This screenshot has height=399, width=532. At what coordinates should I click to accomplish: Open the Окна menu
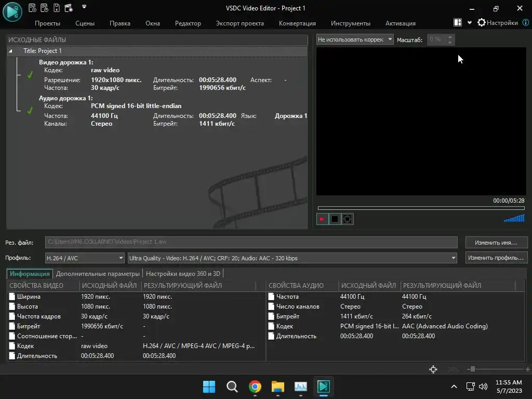(x=153, y=23)
